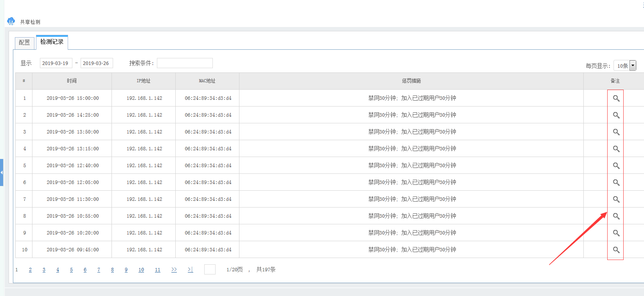Click magnifier icon in row 5
The height and width of the screenshot is (296, 644).
[x=616, y=166]
